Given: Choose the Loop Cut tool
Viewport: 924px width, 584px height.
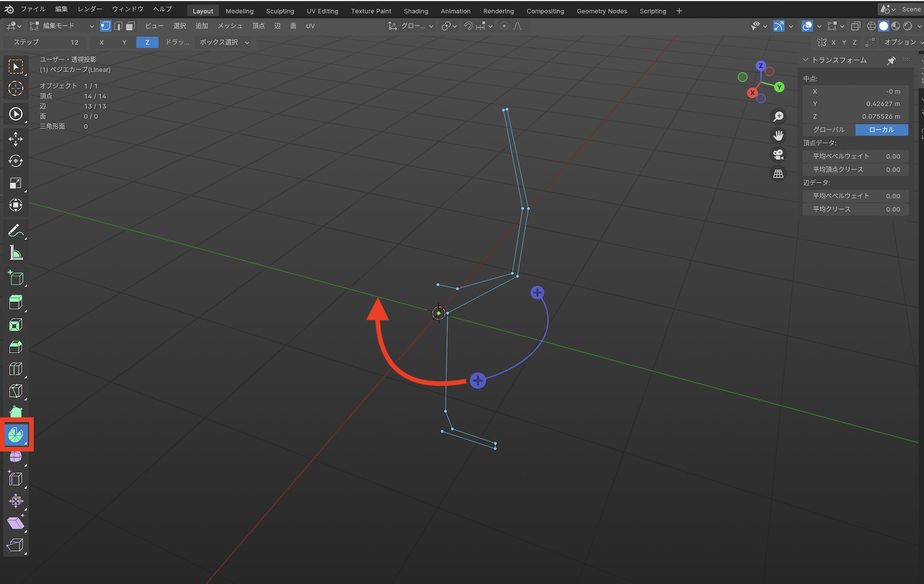Looking at the screenshot, I should point(16,369).
